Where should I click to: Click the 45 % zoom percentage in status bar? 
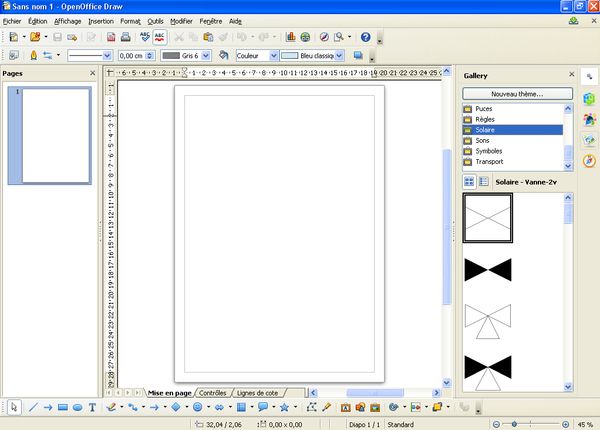[x=585, y=424]
